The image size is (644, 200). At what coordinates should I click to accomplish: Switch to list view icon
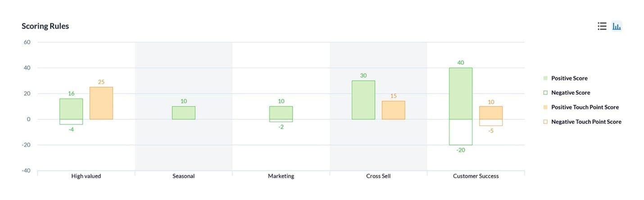tap(602, 26)
